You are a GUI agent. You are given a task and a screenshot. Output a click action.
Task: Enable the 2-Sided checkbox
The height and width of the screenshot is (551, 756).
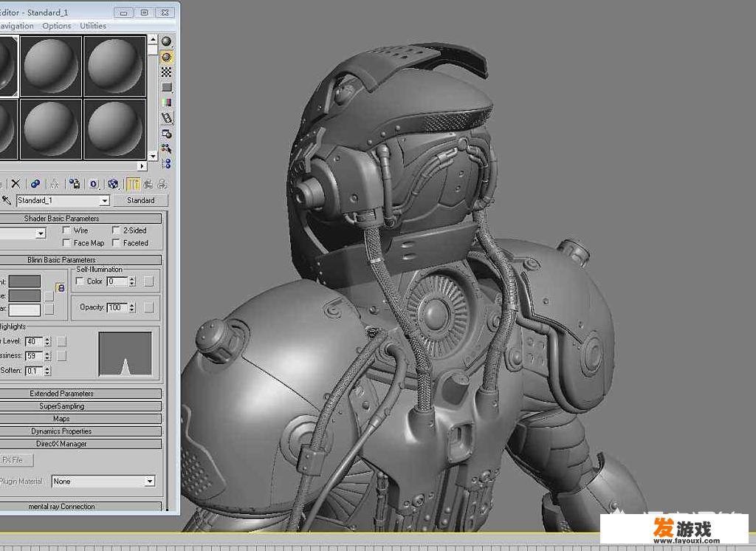[116, 230]
